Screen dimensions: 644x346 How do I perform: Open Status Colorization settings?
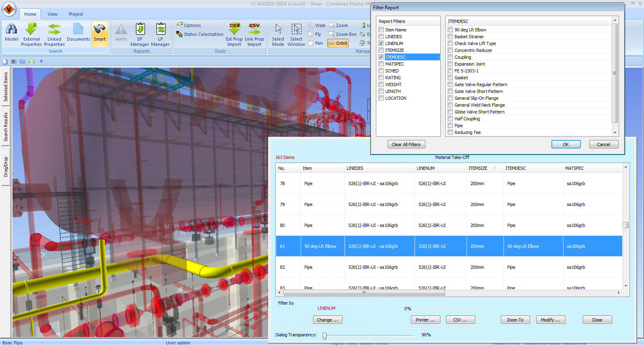[200, 34]
